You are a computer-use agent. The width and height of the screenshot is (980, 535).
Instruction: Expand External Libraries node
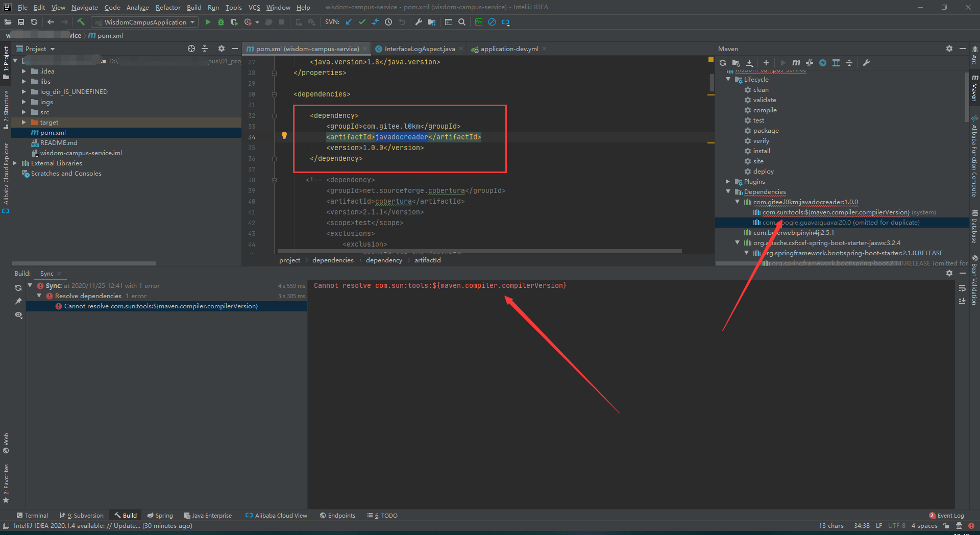tap(14, 163)
